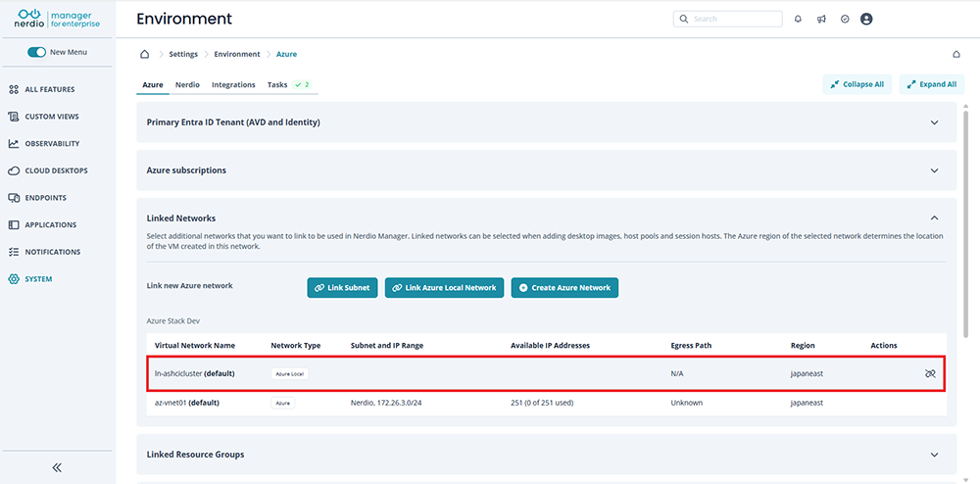980x484 pixels.
Task: Click the Egress Path column header
Action: 691,345
